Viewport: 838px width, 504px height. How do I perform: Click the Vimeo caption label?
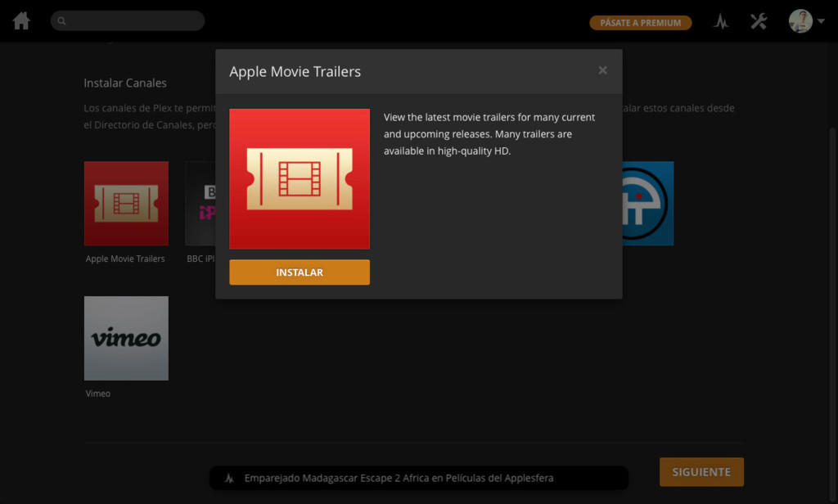[x=98, y=394]
